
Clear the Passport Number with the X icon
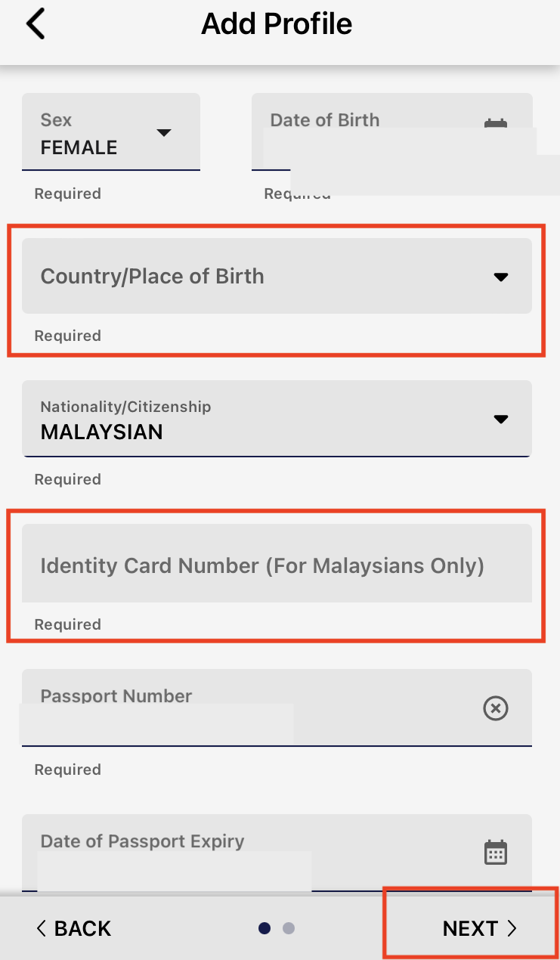pos(495,708)
